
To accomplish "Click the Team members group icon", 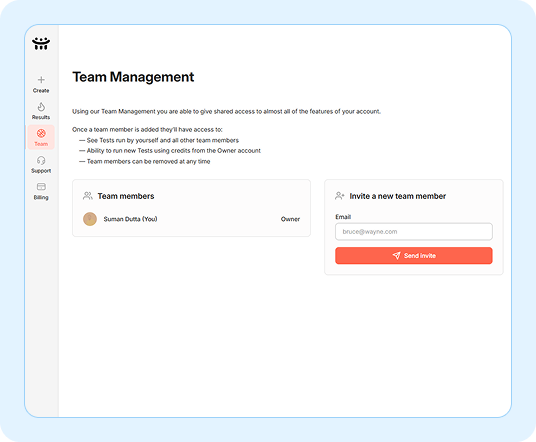I will pos(88,196).
